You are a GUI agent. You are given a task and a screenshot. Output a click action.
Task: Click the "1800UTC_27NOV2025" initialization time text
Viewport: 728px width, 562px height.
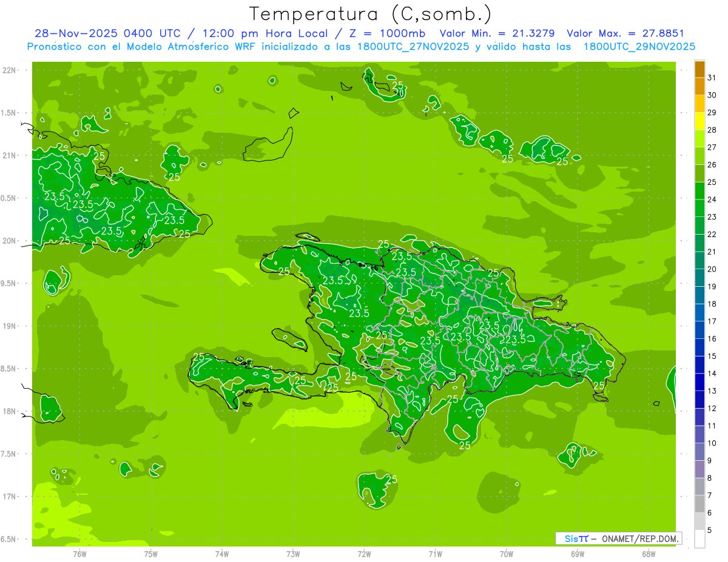[413, 46]
